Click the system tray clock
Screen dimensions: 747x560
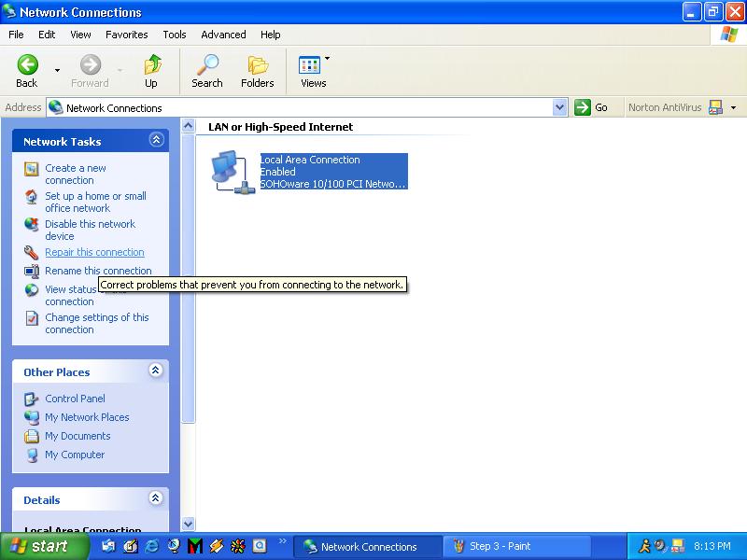(x=712, y=546)
